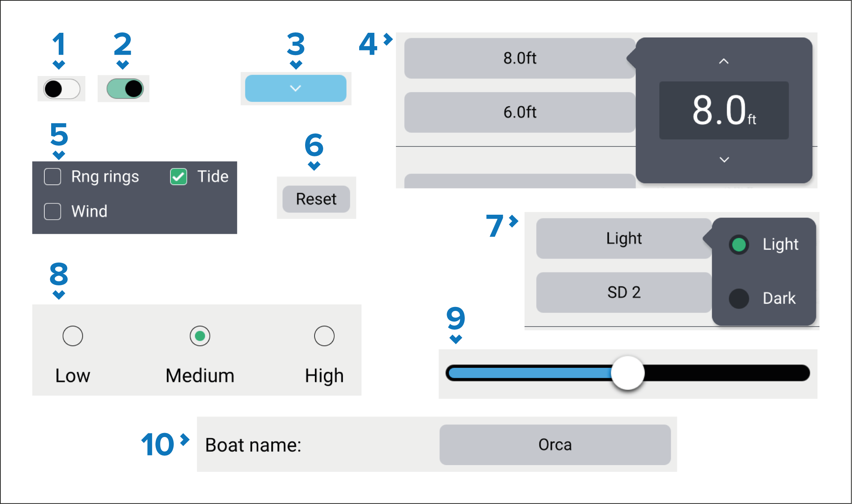This screenshot has height=504, width=852.
Task: Open the Light theme setting field
Action: click(x=624, y=238)
